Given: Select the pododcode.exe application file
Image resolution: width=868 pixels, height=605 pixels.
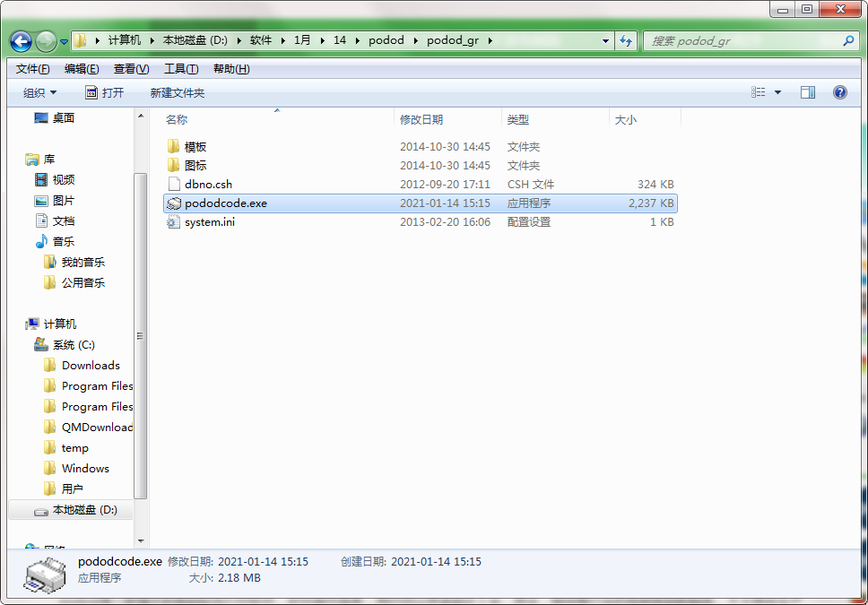Looking at the screenshot, I should pyautogui.click(x=225, y=203).
